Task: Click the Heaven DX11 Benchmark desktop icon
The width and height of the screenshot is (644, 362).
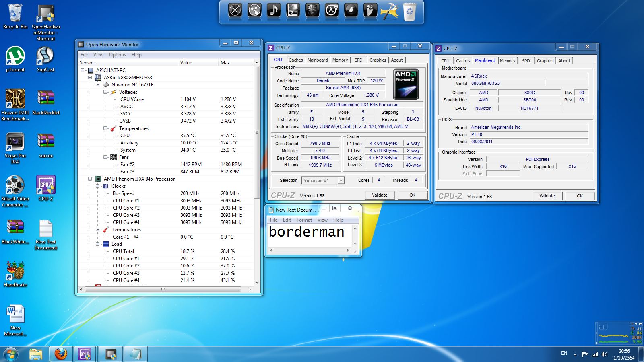Action: click(15, 105)
